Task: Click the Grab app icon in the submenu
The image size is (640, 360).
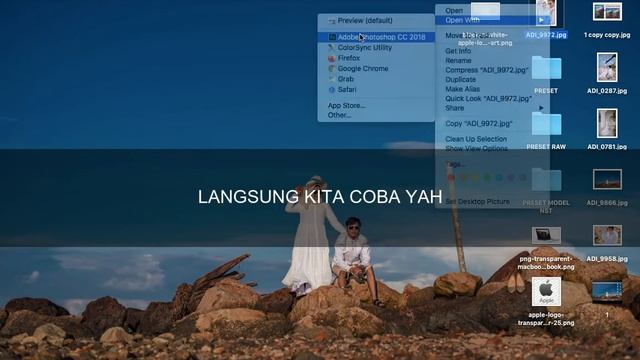Action: pyautogui.click(x=332, y=79)
